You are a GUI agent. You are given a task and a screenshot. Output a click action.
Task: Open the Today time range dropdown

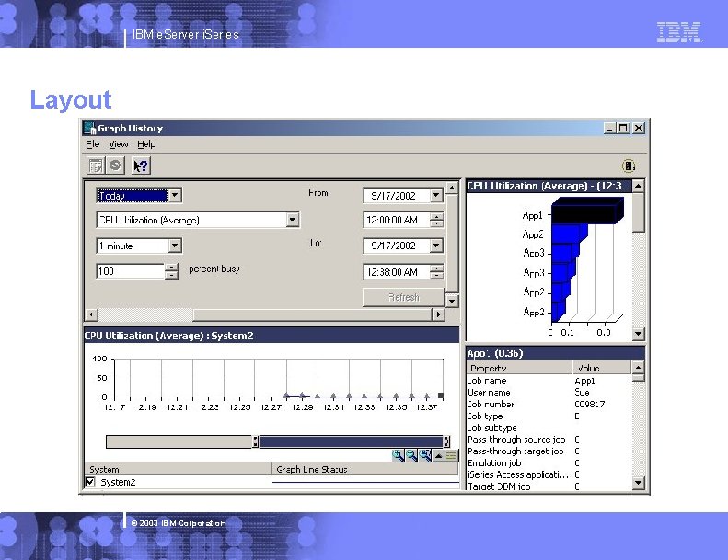(175, 195)
